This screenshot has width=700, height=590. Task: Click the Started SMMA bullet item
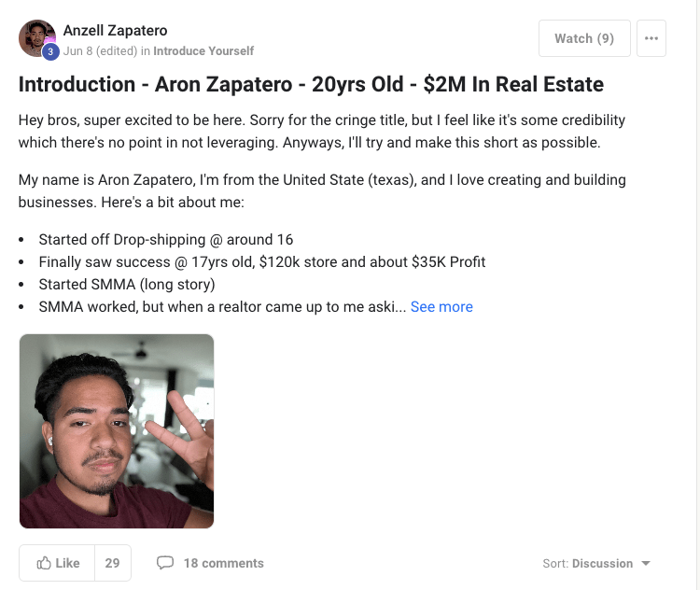pos(127,285)
